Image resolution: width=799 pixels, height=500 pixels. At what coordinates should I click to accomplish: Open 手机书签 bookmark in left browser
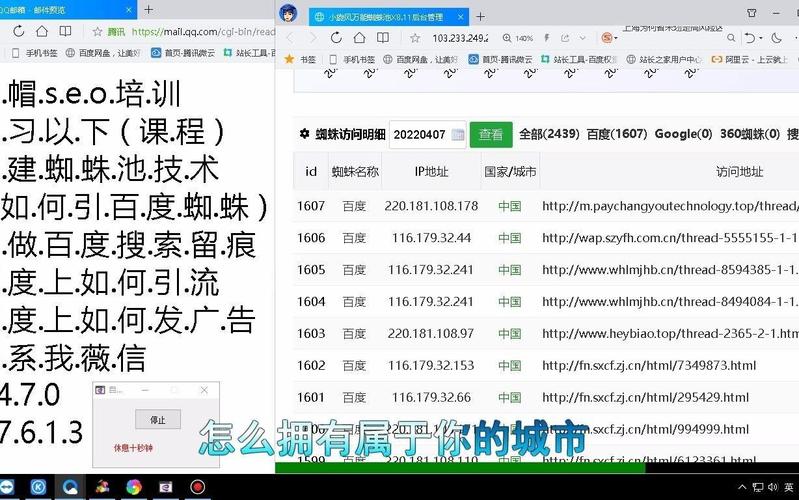coord(35,52)
